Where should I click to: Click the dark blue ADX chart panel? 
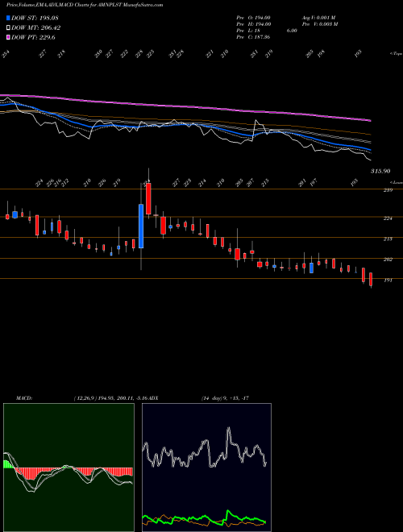point(206,468)
